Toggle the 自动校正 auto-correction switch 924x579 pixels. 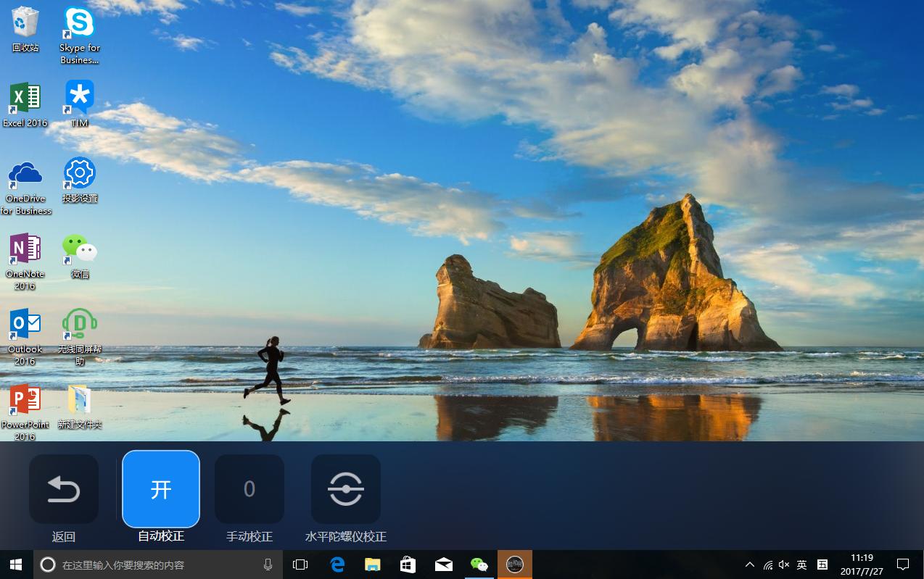(161, 489)
